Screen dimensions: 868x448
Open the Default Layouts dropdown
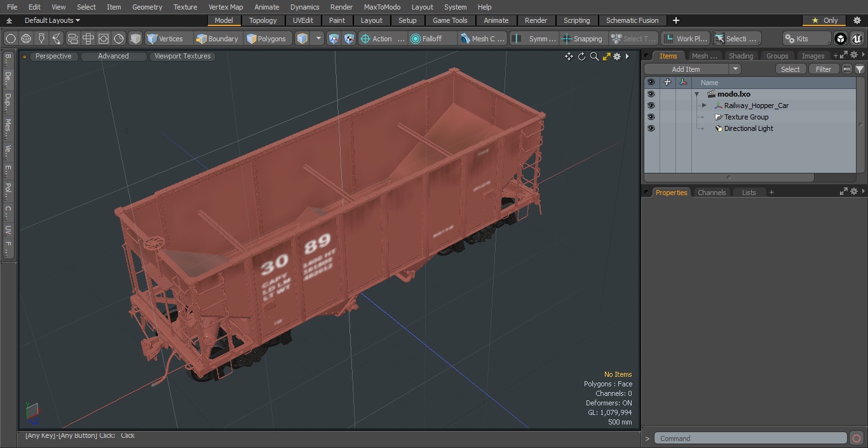(52, 20)
